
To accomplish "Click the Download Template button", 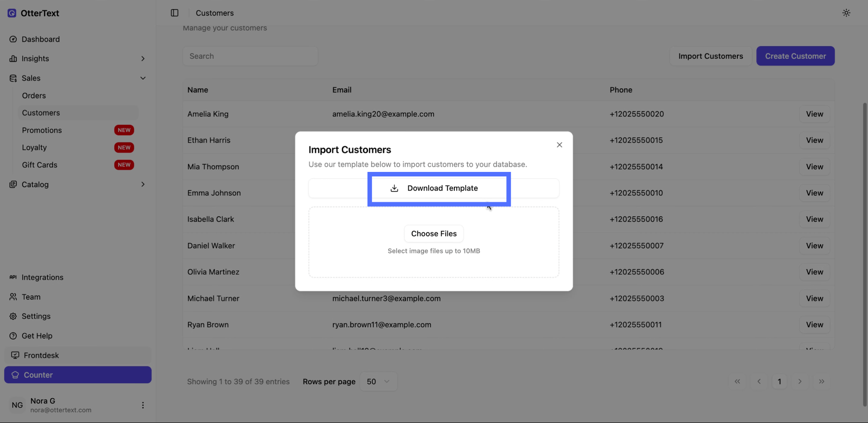I will [434, 188].
